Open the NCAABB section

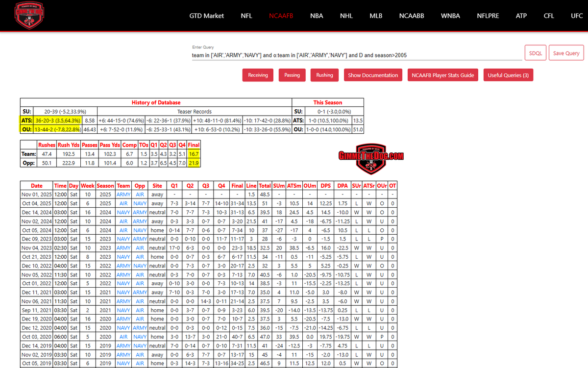[412, 16]
